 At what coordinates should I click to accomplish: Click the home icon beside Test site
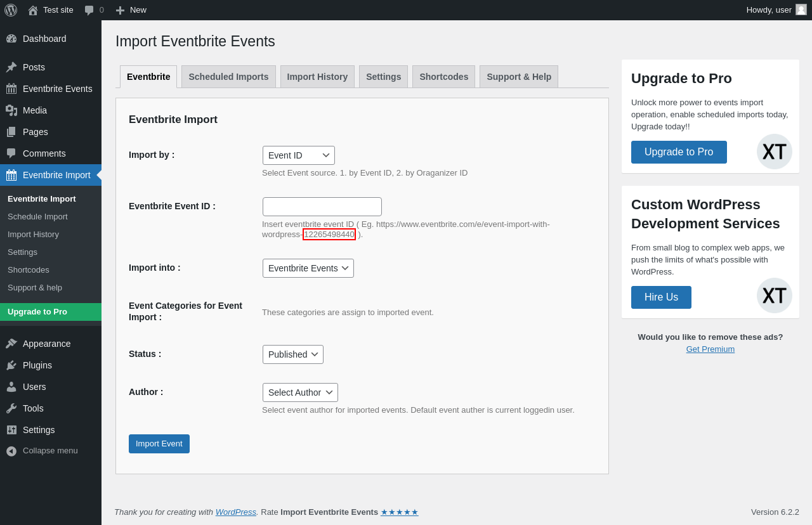[33, 10]
